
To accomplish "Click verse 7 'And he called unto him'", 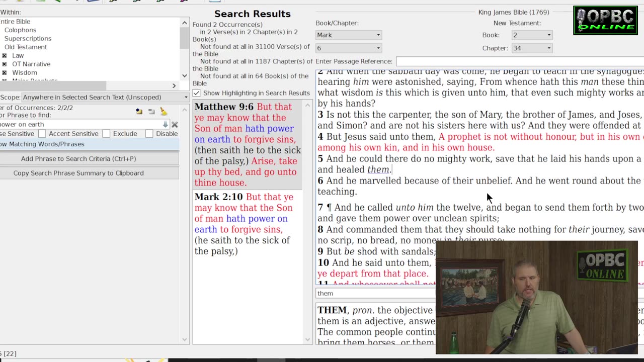I will tap(383, 207).
